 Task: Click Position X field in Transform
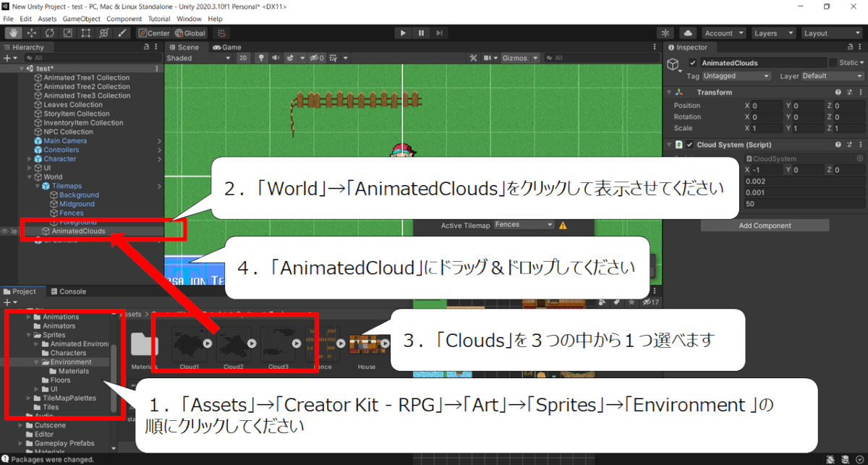pos(766,106)
